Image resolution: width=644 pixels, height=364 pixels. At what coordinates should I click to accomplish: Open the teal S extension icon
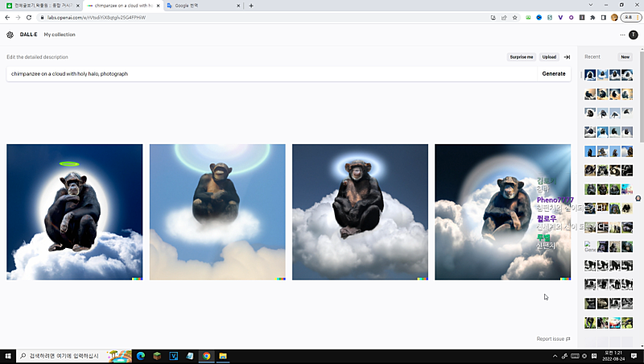pyautogui.click(x=550, y=18)
